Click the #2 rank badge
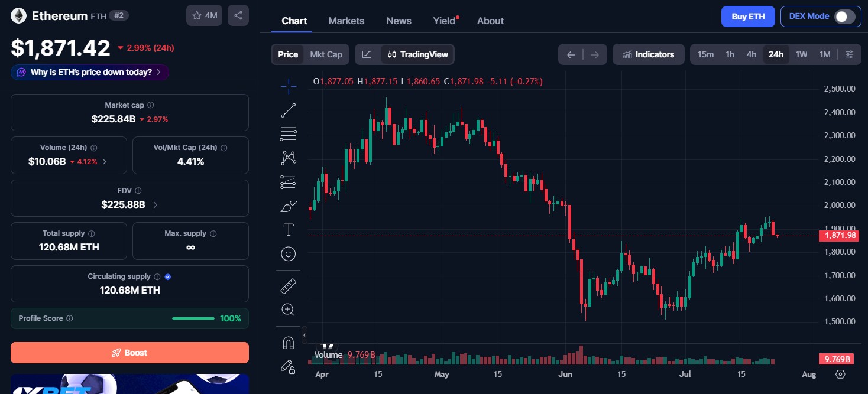Screen dimensions: 868x394 pyautogui.click(x=119, y=16)
